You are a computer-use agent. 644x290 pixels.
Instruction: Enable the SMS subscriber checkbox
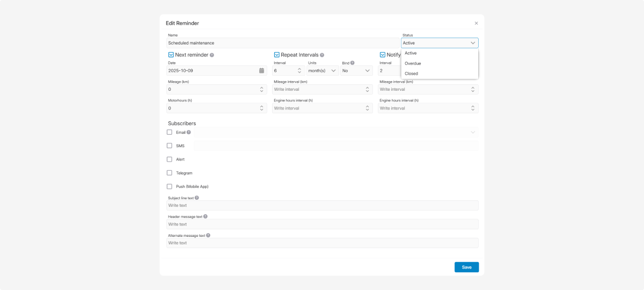170,146
